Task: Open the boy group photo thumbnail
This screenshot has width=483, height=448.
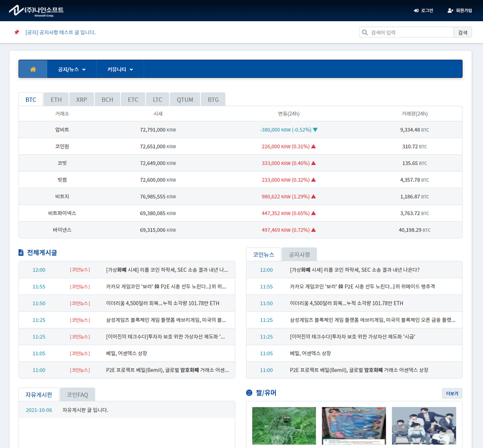Action: 424,425
